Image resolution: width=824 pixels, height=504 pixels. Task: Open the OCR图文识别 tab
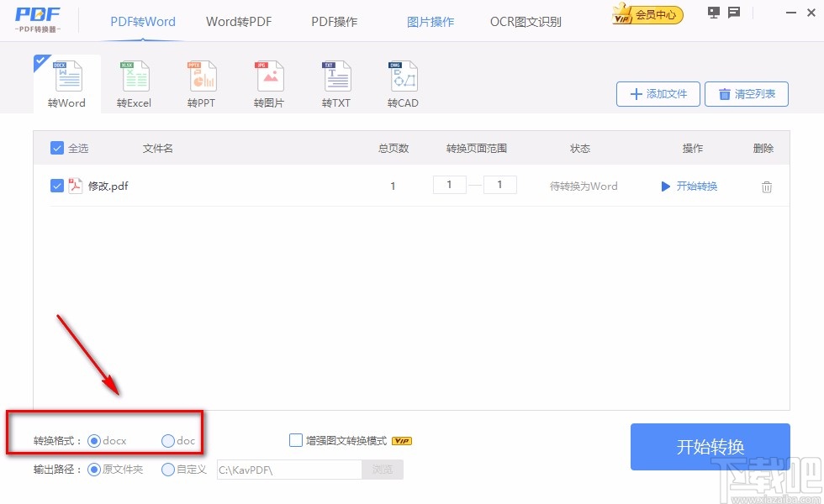(526, 22)
